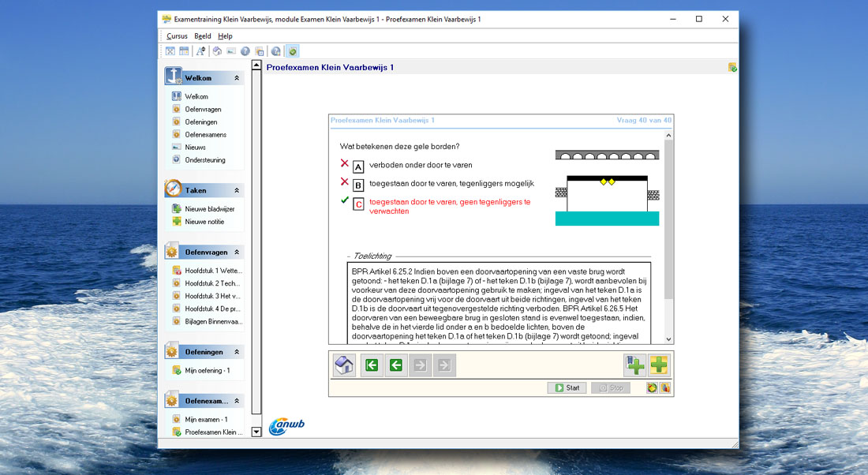Click the help question mark toolbar icon
This screenshot has width=868, height=475.
tap(245, 51)
